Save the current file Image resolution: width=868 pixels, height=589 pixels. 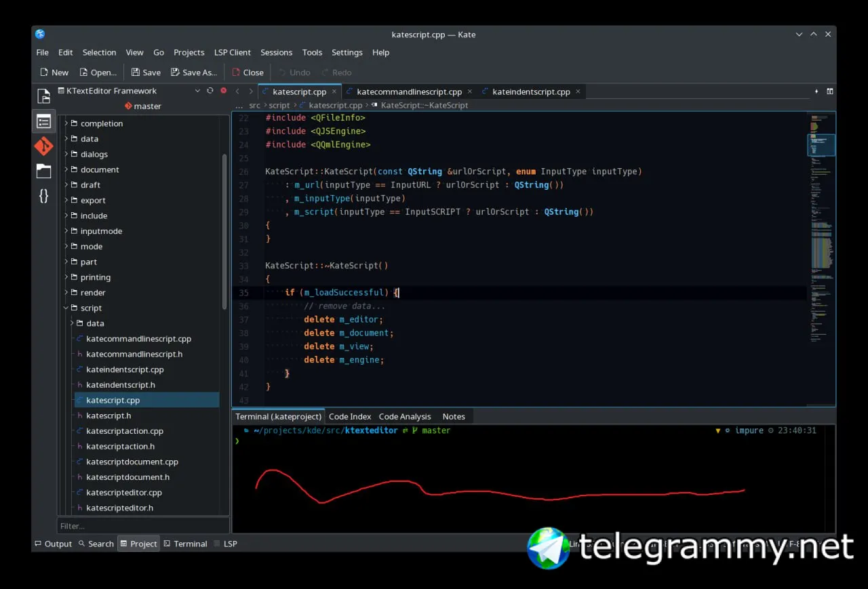tap(146, 73)
